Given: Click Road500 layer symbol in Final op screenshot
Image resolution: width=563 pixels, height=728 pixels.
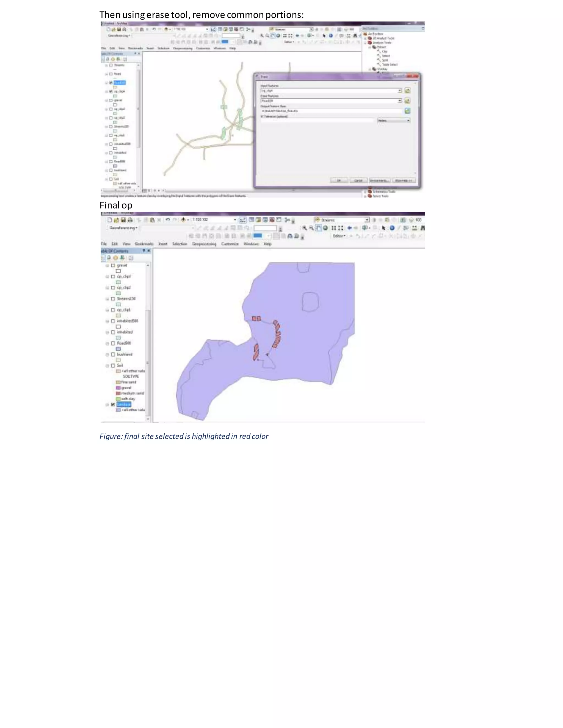Looking at the screenshot, I should [118, 349].
